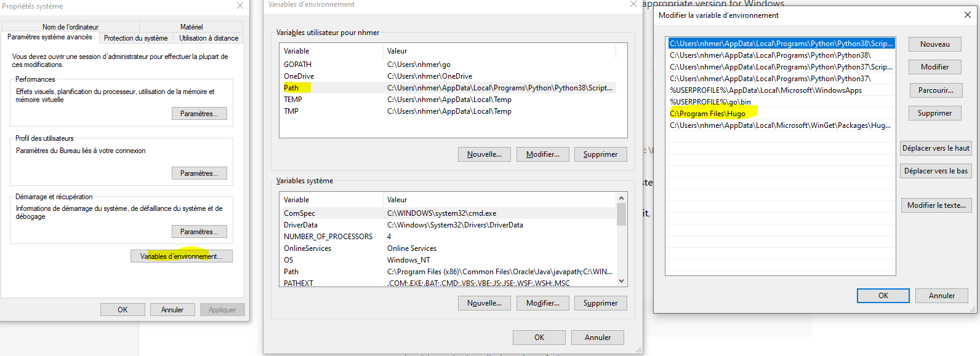The image size is (980, 356).
Task: Select the %USERPROFILE%\go\bin entry
Action: (710, 102)
